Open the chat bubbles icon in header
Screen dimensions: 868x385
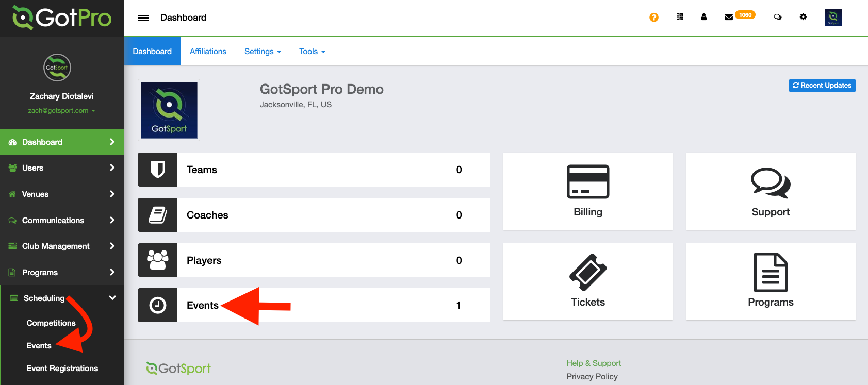(777, 17)
